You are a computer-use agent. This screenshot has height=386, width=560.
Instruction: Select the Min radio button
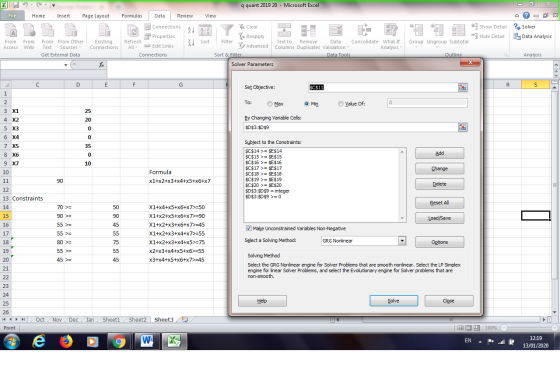(306, 104)
